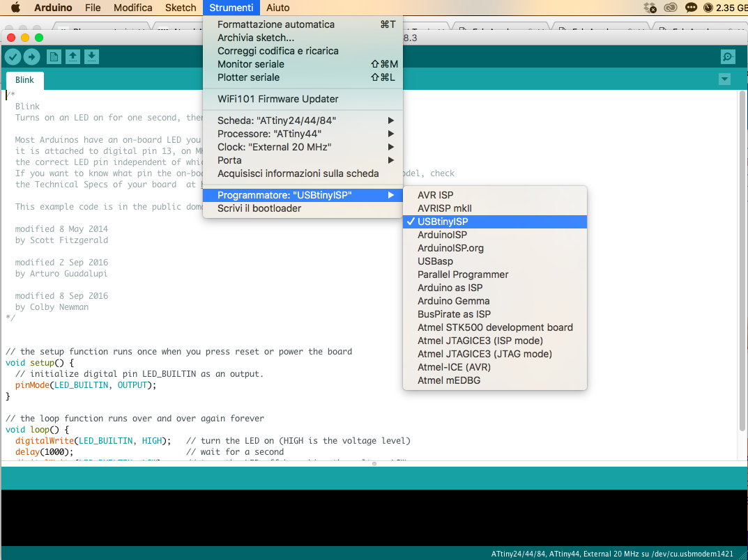Open the Programmatore USBtinyISP submenu entry

pos(303,195)
